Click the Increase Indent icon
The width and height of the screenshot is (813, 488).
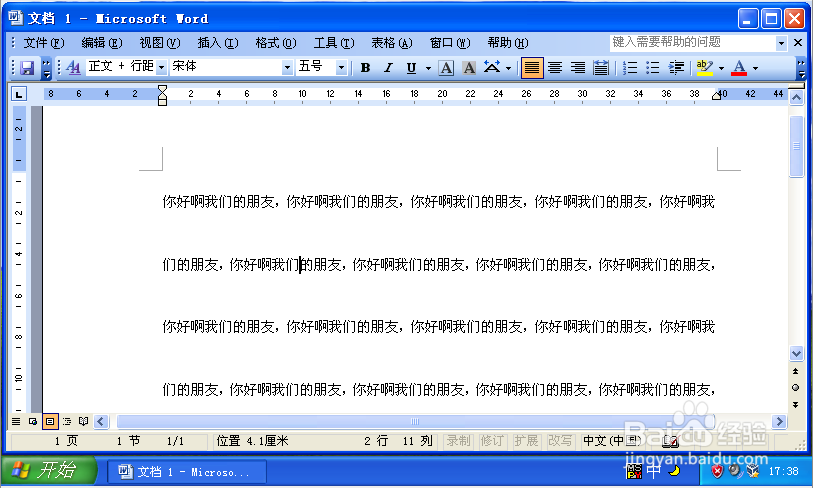(676, 68)
